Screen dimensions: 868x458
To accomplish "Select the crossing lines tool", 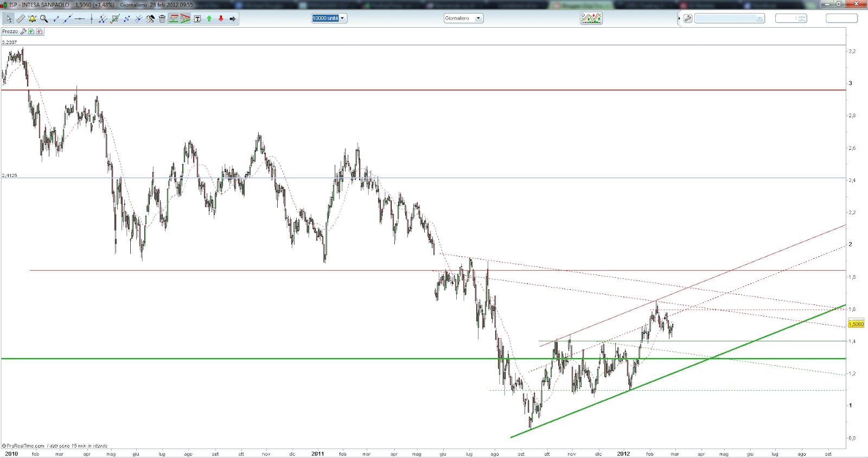I will pos(138,18).
